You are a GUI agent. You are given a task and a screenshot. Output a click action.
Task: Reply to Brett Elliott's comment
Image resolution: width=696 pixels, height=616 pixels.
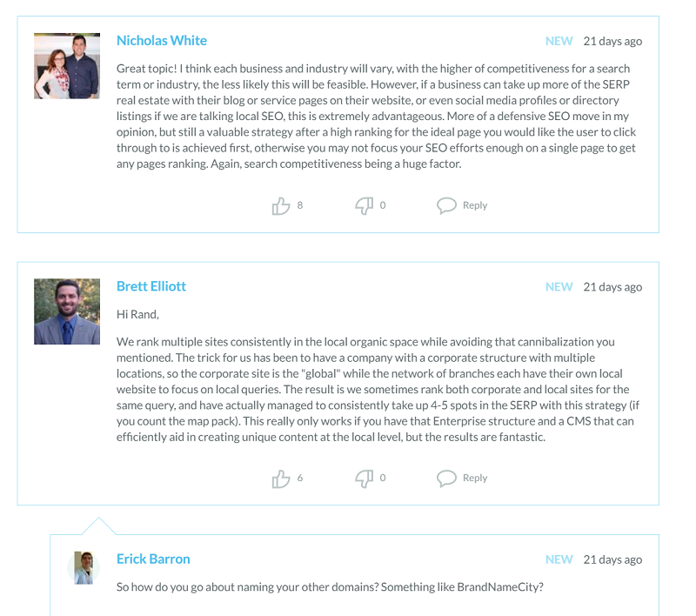[x=475, y=478]
